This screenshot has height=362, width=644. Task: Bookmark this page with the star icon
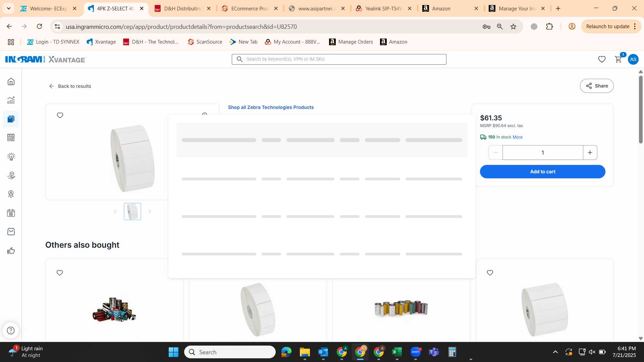tap(513, 26)
